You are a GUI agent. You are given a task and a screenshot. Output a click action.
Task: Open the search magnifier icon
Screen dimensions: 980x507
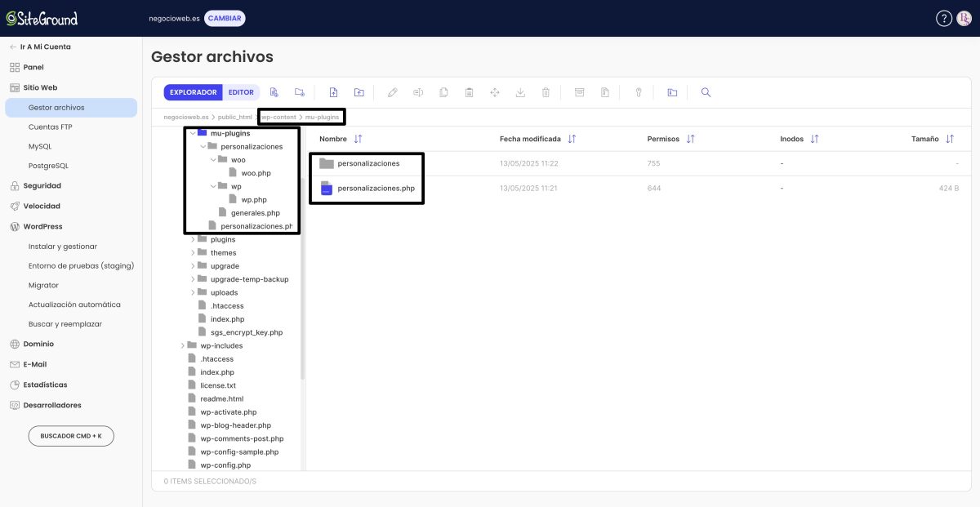(x=706, y=92)
